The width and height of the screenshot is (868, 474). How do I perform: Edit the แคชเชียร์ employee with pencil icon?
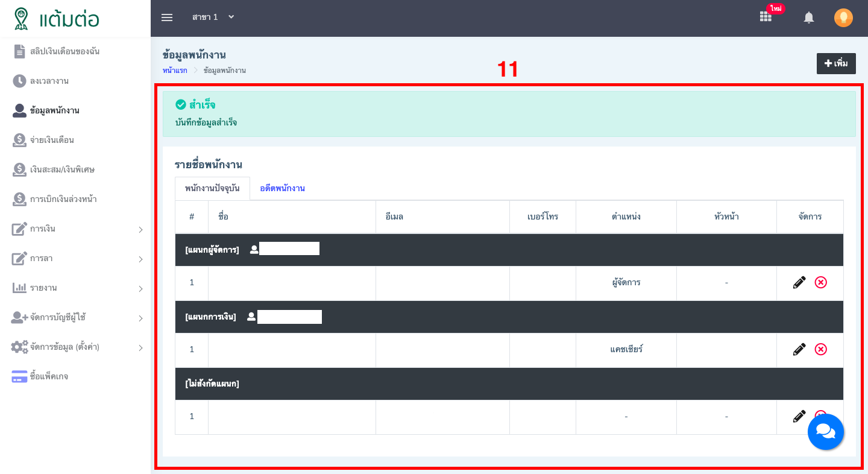click(x=799, y=349)
